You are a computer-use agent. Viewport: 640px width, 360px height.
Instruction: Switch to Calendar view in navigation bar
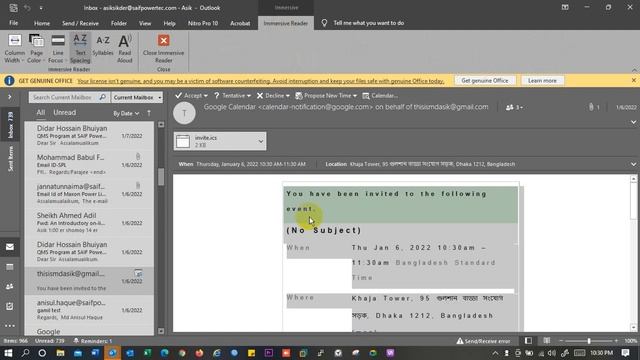point(10,267)
